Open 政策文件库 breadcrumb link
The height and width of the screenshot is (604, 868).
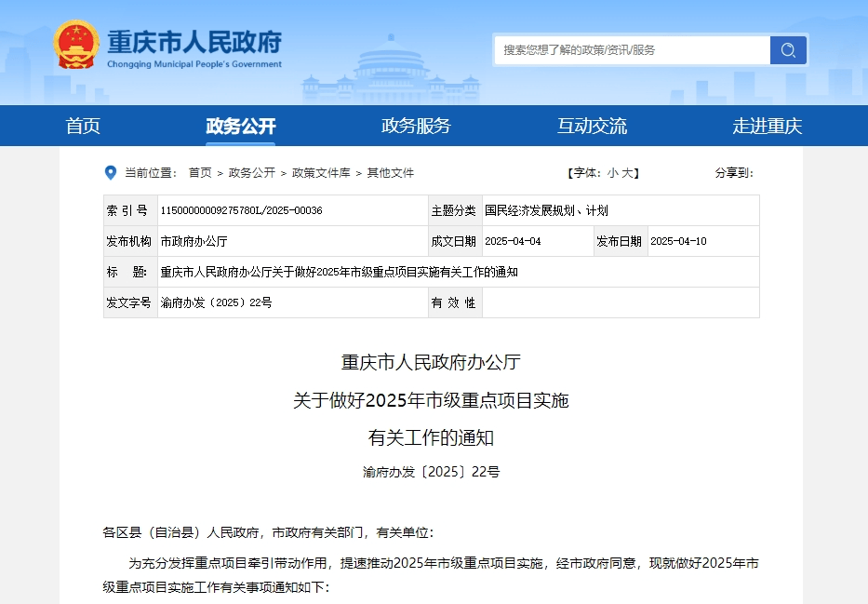(321, 173)
